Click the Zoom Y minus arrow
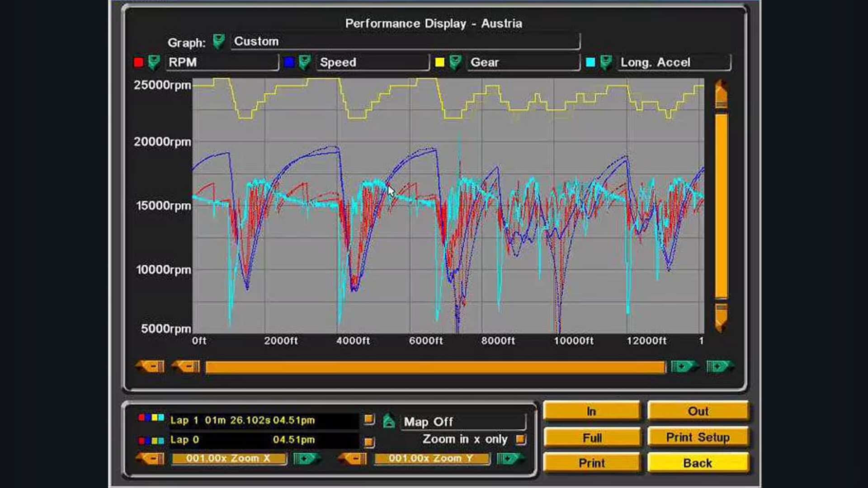The width and height of the screenshot is (868, 488). click(353, 459)
